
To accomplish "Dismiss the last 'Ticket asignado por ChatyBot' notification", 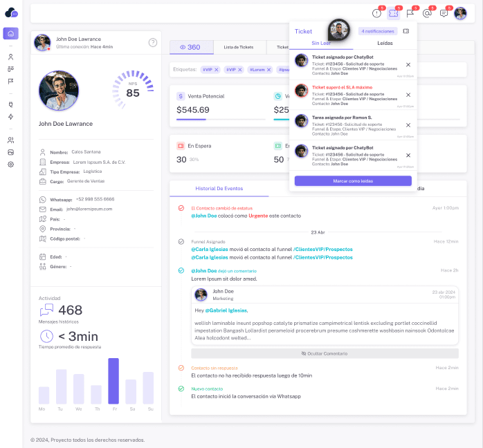I will (x=408, y=156).
